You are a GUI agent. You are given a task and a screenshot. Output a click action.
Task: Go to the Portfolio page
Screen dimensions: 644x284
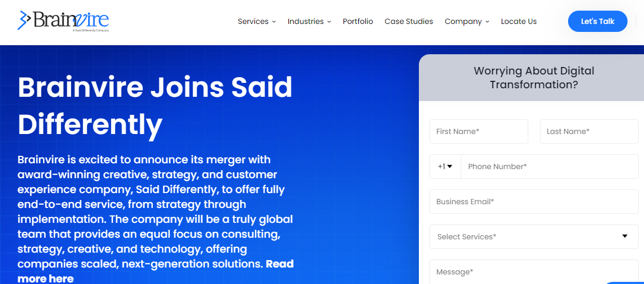(x=358, y=21)
